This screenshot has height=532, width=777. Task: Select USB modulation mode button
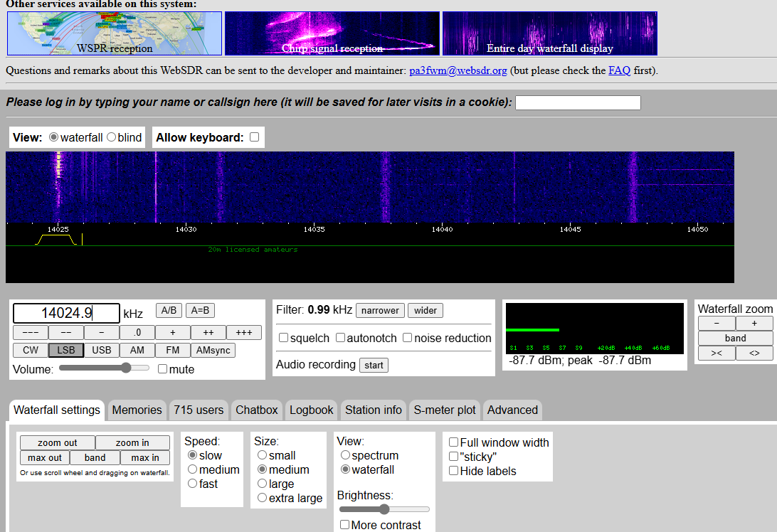tap(102, 350)
